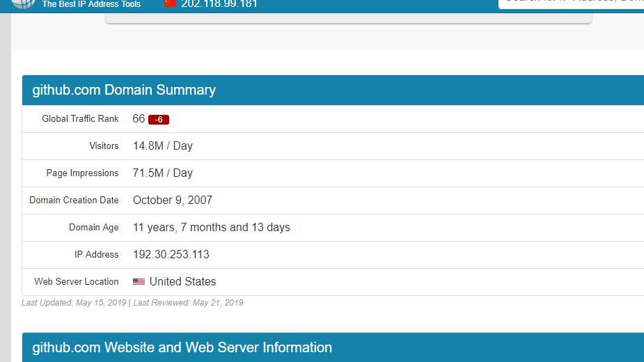Viewport: 644px width, 362px height.
Task: Click the Visitors value 14.8M / Day
Action: click(162, 146)
